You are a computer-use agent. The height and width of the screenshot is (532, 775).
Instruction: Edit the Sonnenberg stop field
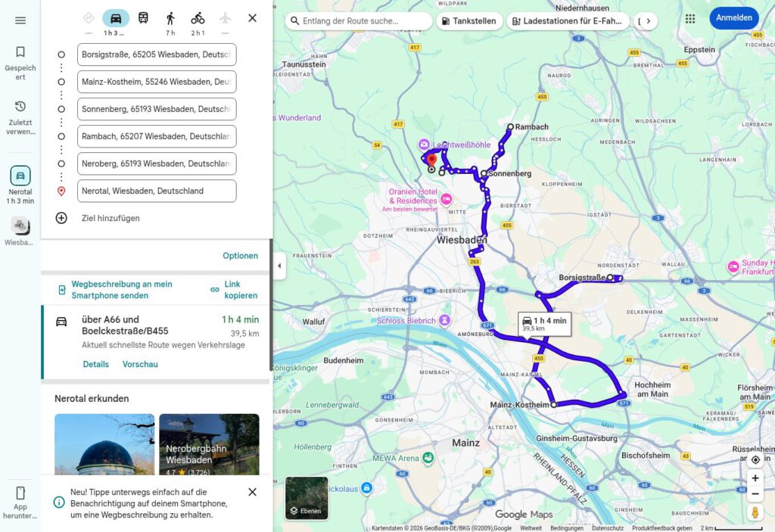coord(157,109)
